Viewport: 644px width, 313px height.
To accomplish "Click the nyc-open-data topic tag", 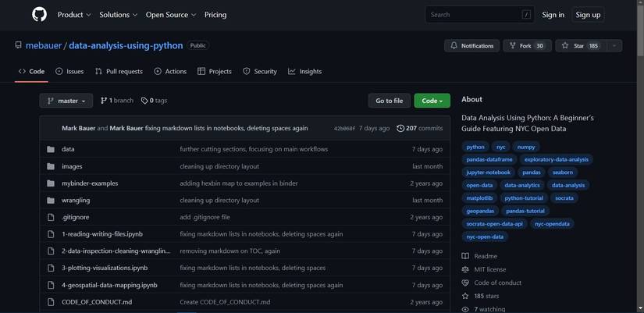I will [x=485, y=237].
